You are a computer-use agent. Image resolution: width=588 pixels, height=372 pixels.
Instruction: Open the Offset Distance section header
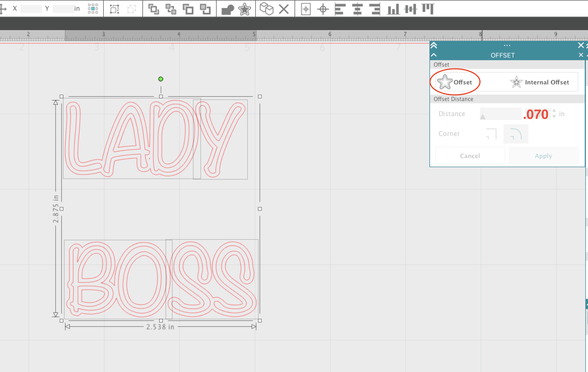click(x=453, y=99)
